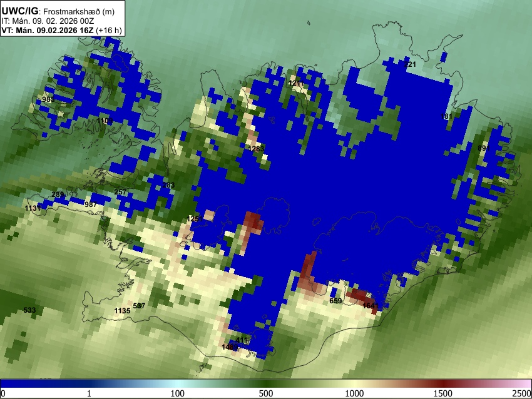
Task: Click the legend label 1000
Action: coord(354,393)
